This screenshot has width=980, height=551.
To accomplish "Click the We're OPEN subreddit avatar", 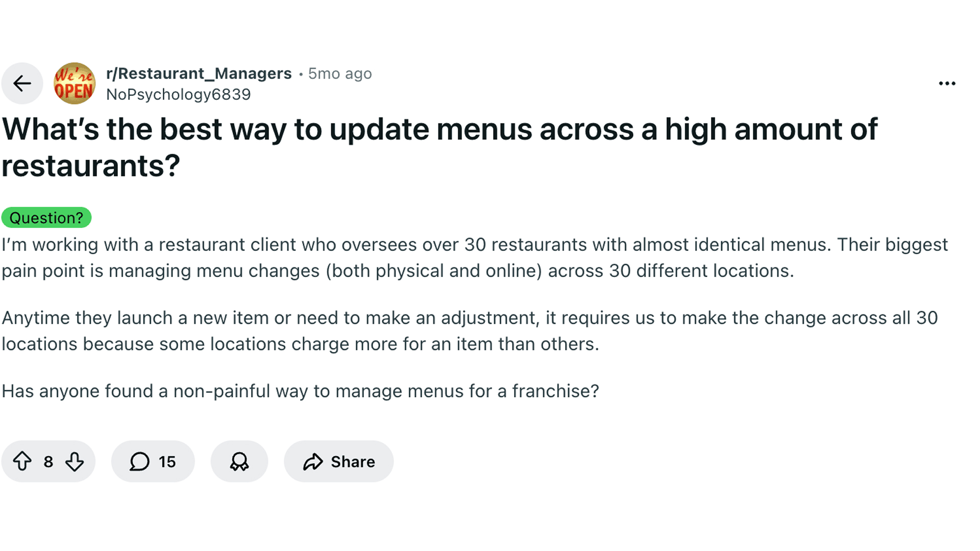I will 75,83.
